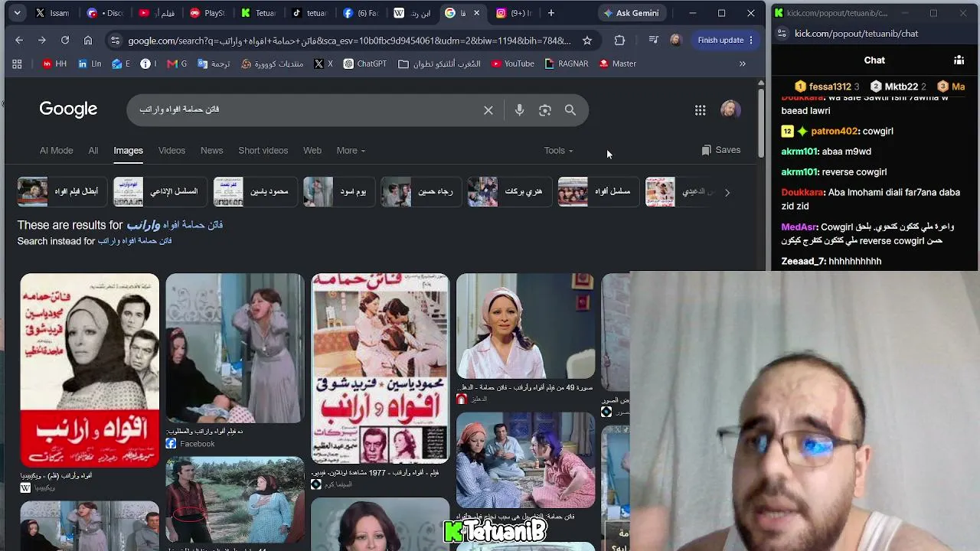Screen dimensions: 980x551
Task: Open the browser home page
Action: pos(88,40)
